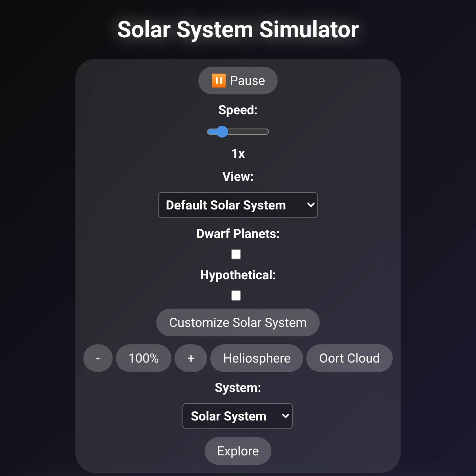Click the Hypothetical label text
The width and height of the screenshot is (476, 476).
pyautogui.click(x=238, y=275)
